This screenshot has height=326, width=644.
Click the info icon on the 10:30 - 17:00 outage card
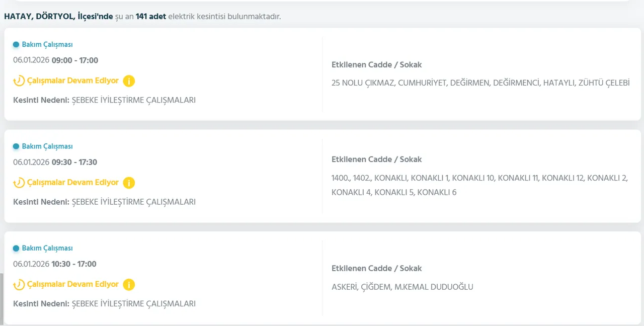tap(129, 284)
